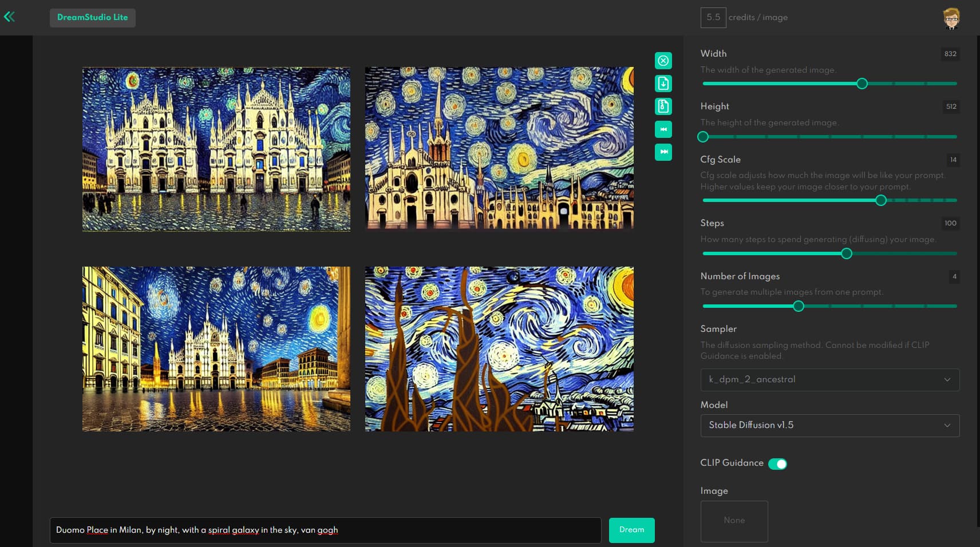980x547 pixels.
Task: Click the Cfg Scale value 14
Action: [953, 160]
